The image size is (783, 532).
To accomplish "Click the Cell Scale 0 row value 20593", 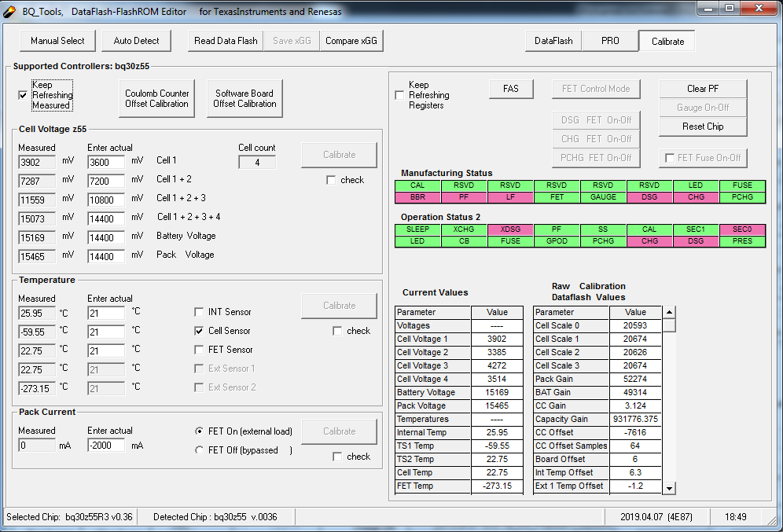I will [x=635, y=325].
